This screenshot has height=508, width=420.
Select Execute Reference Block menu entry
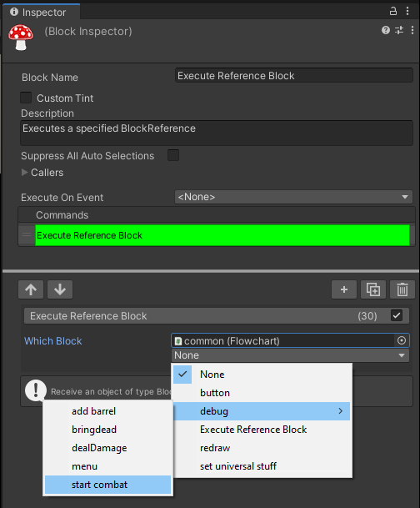click(262, 430)
